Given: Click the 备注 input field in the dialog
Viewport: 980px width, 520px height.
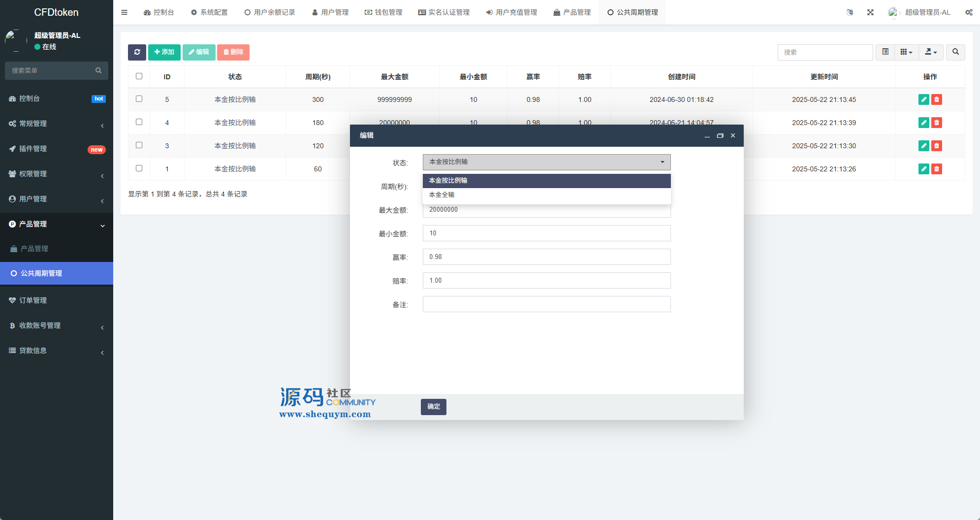Looking at the screenshot, I should pos(546,304).
